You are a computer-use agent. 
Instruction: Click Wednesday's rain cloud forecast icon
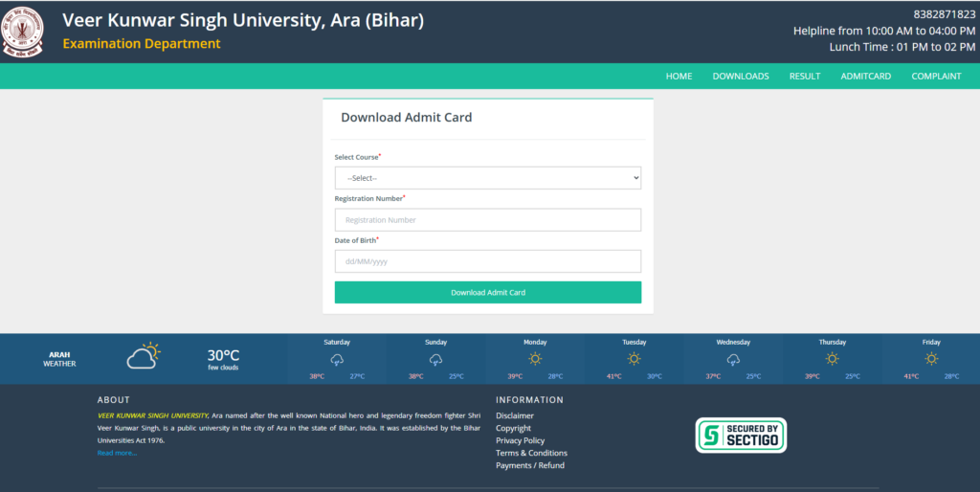click(x=733, y=360)
